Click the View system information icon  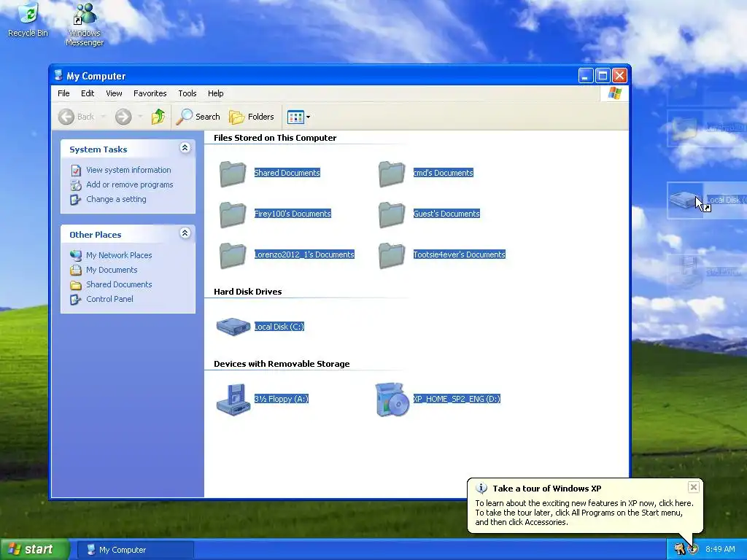coord(76,170)
